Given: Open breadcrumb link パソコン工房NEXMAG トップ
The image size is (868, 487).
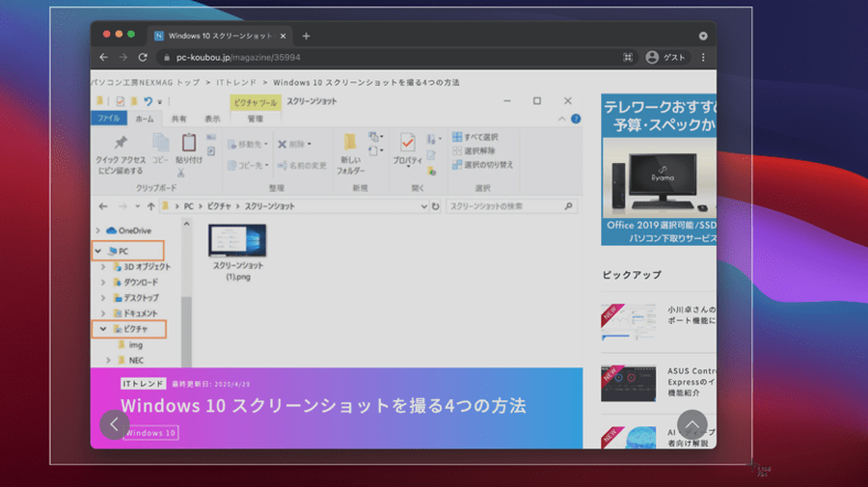Looking at the screenshot, I should (x=145, y=83).
